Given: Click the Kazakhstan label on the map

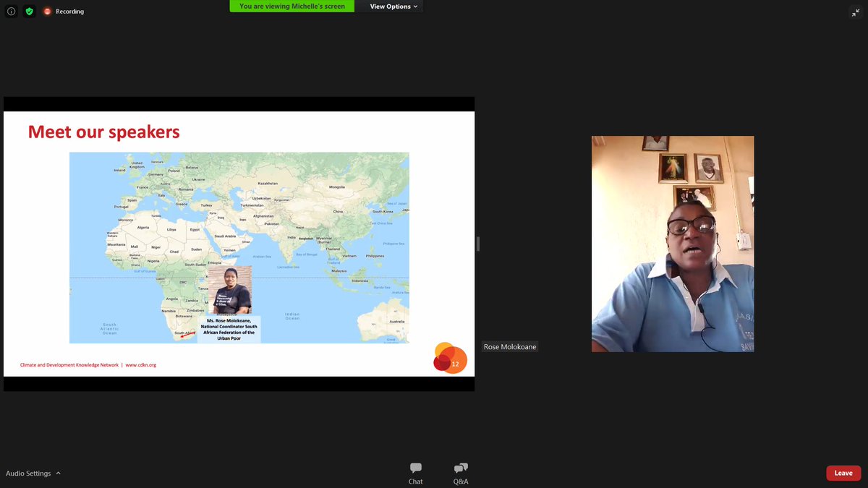Looking at the screenshot, I should click(x=268, y=183).
